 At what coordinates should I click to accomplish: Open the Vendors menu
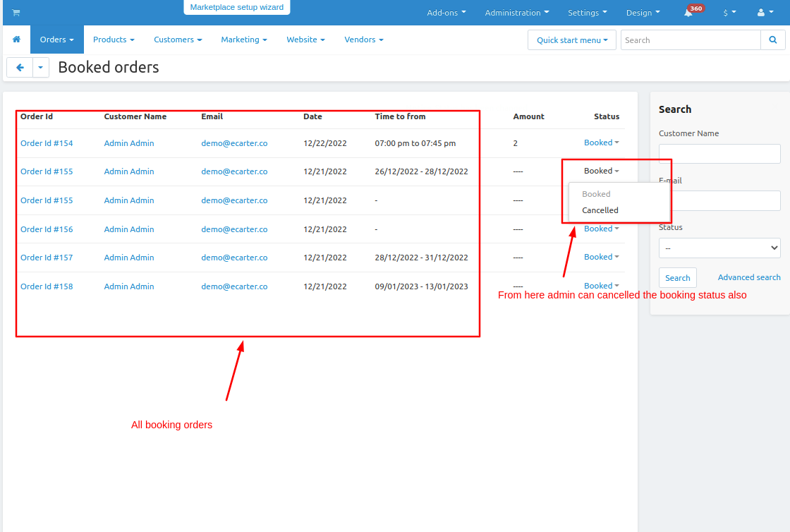[x=363, y=40]
